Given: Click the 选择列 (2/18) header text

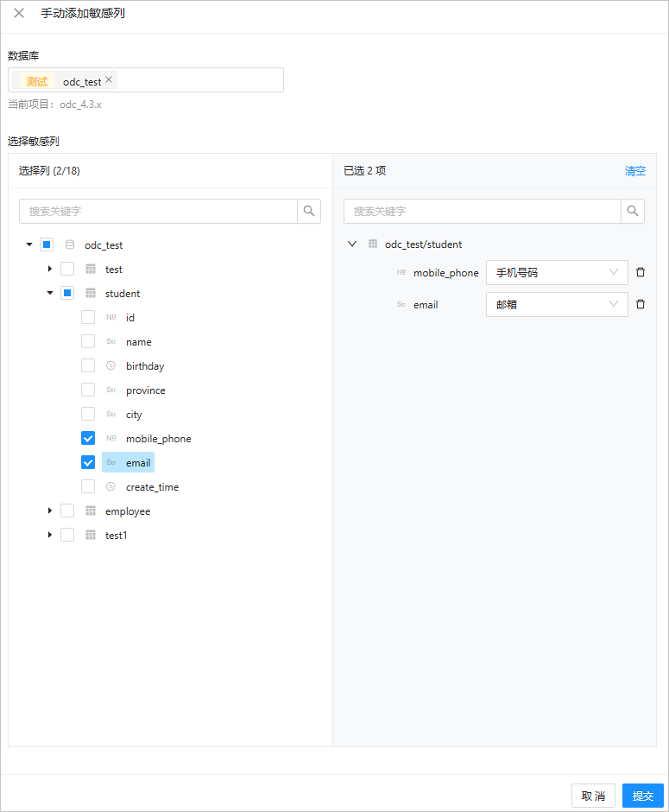Looking at the screenshot, I should [x=49, y=171].
